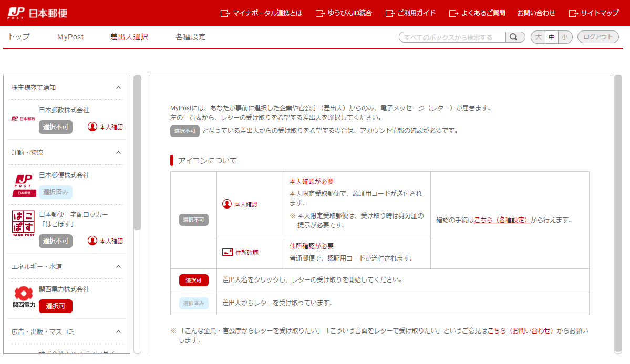
Task: Open お問い合わせ in the header
Action: 536,13
